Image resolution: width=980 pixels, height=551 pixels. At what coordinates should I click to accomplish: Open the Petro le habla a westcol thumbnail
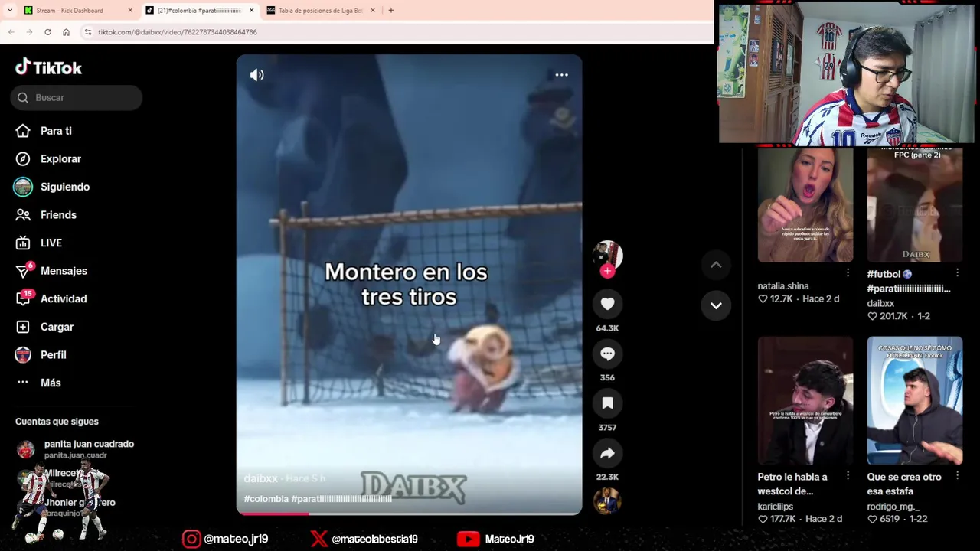pyautogui.click(x=805, y=401)
